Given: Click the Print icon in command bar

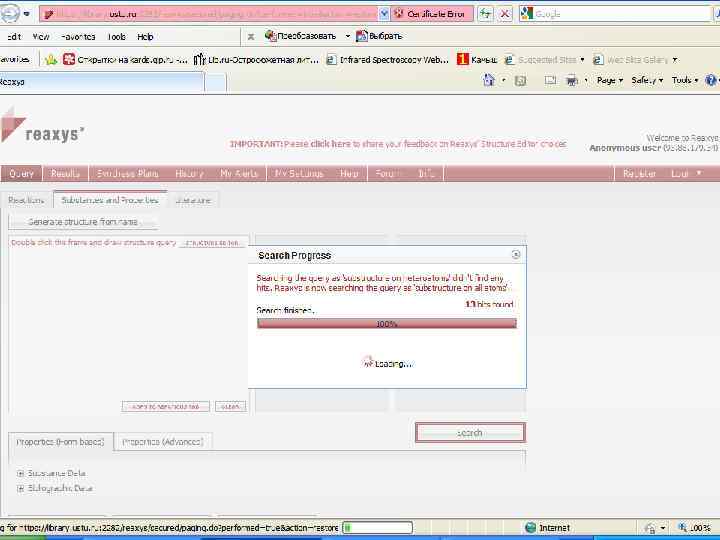Looking at the screenshot, I should [572, 81].
